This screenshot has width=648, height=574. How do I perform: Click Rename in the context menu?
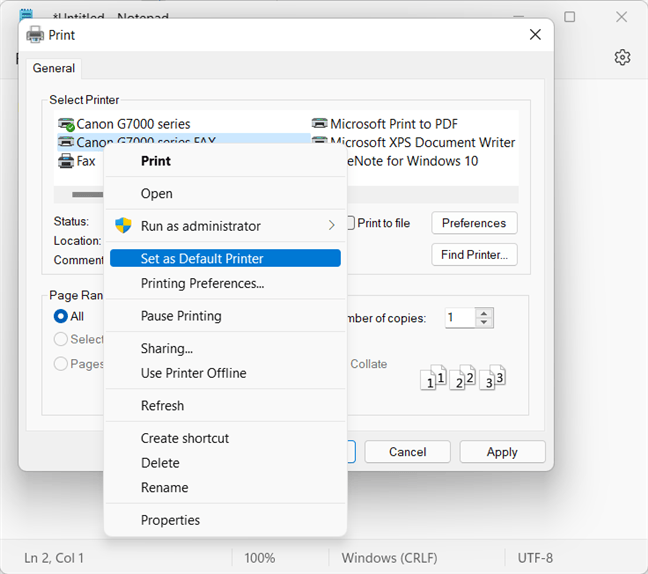(225, 488)
